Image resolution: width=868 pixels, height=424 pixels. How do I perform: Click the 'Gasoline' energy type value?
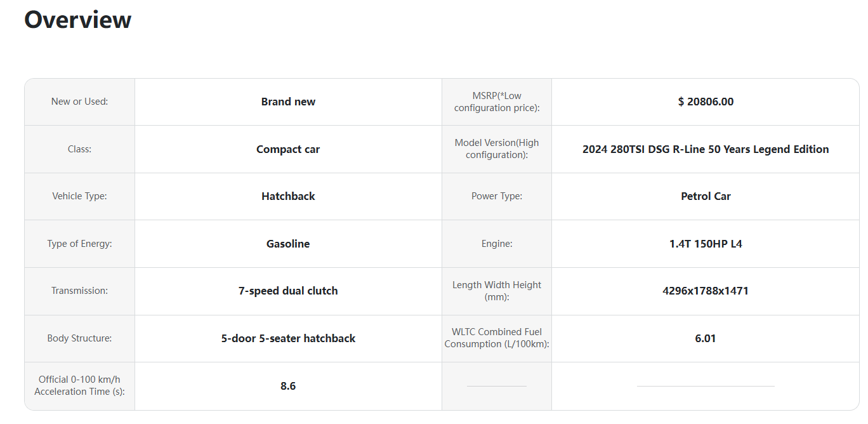(288, 244)
